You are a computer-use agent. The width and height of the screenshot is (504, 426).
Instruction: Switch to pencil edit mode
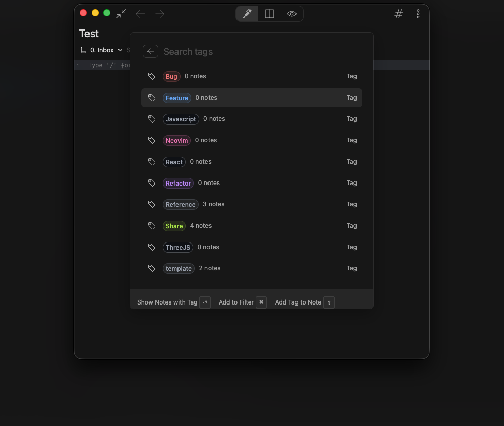[x=247, y=14]
